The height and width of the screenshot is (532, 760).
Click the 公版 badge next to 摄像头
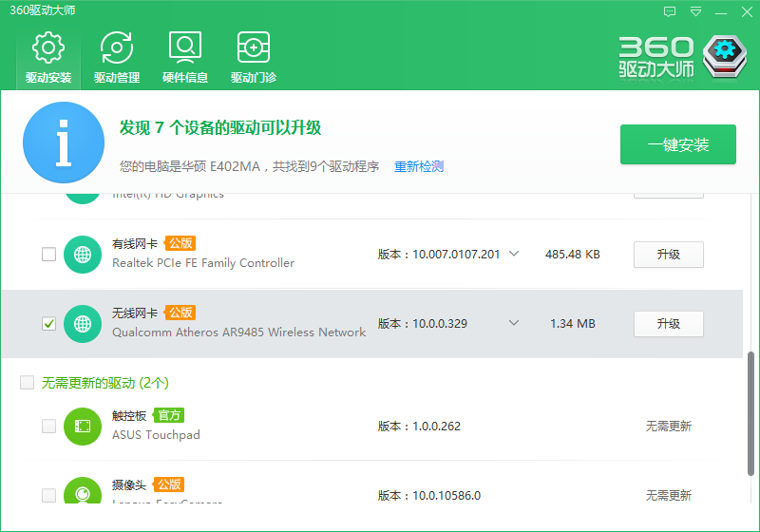[x=169, y=484]
